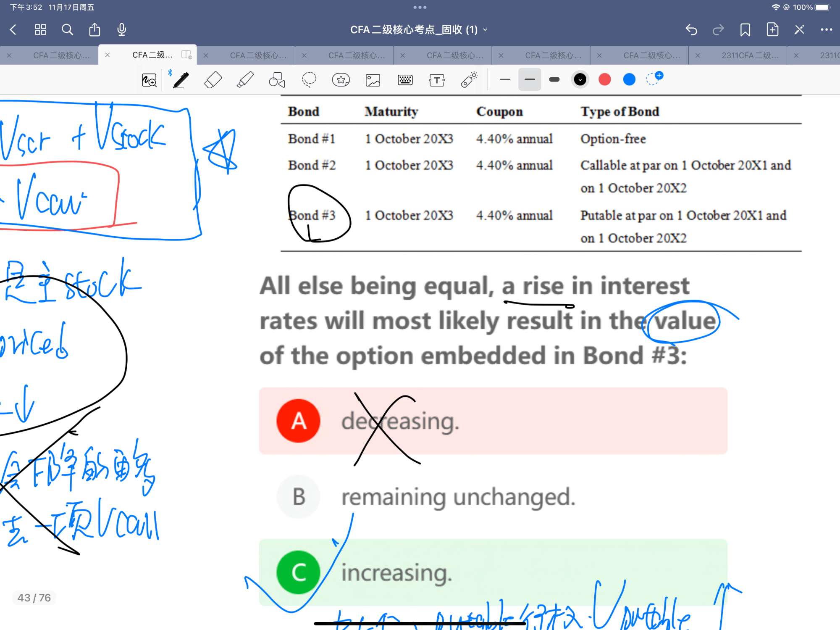The image size is (840, 630).
Task: Select the Pen tool
Action: [x=181, y=80]
